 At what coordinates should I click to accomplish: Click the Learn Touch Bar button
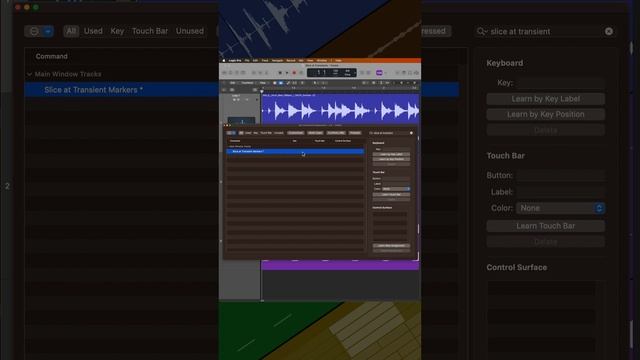click(545, 226)
